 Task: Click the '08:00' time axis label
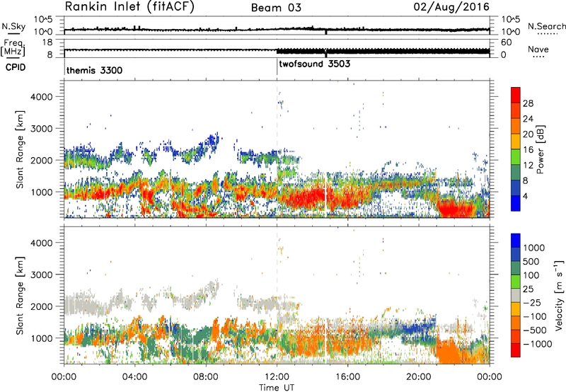point(206,377)
